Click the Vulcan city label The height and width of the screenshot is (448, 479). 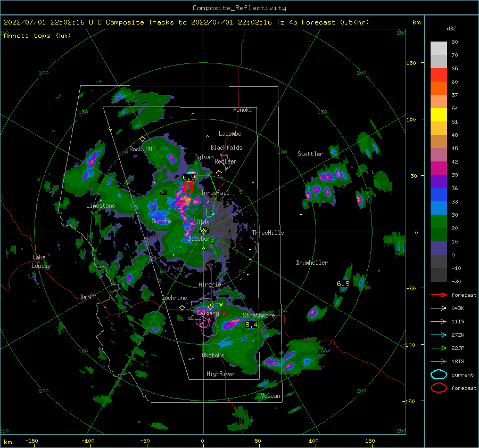270,396
